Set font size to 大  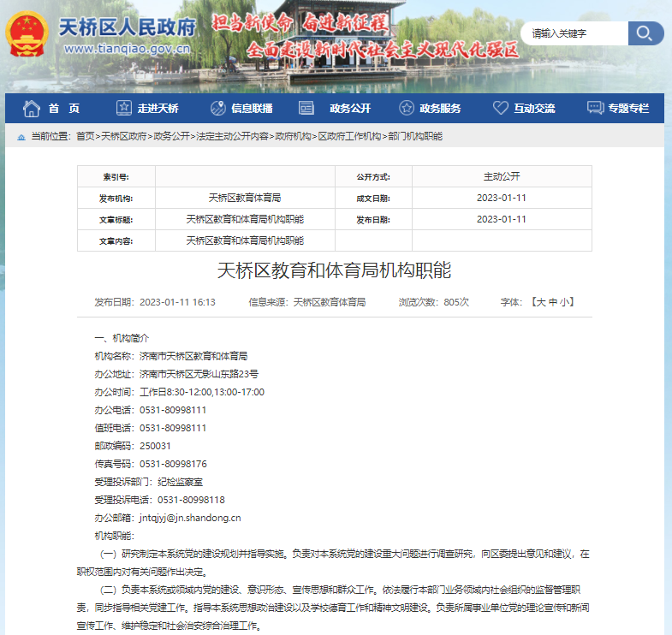click(x=541, y=302)
